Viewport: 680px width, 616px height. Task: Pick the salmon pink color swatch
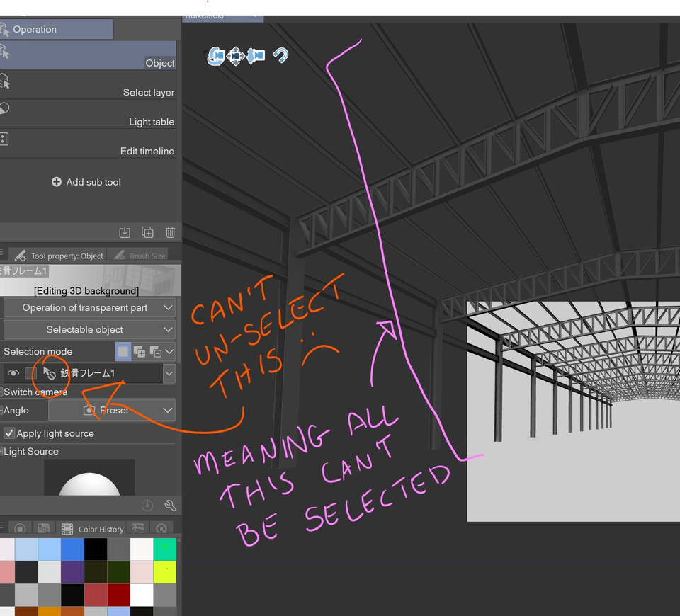(7, 572)
